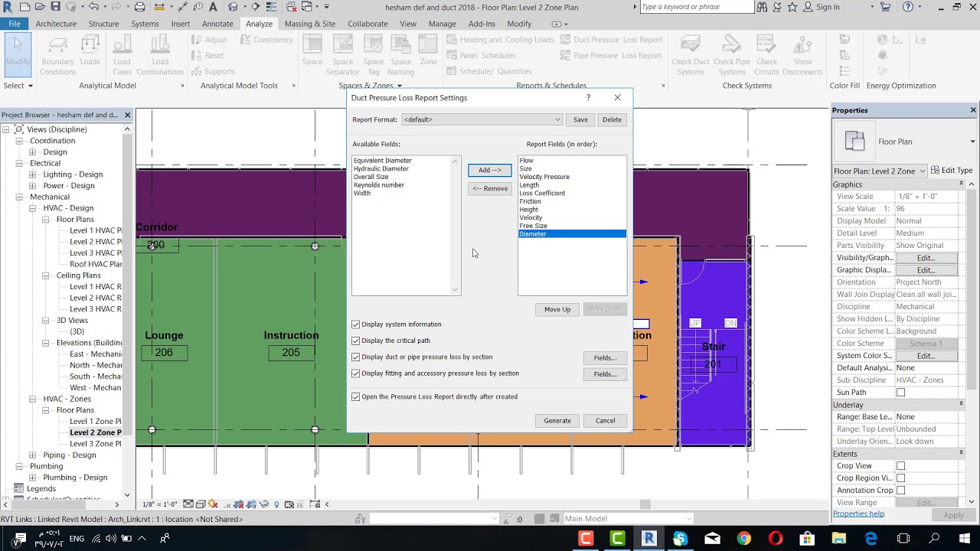The height and width of the screenshot is (551, 980).
Task: Click the Revit icon in the taskbar
Action: 648,539
